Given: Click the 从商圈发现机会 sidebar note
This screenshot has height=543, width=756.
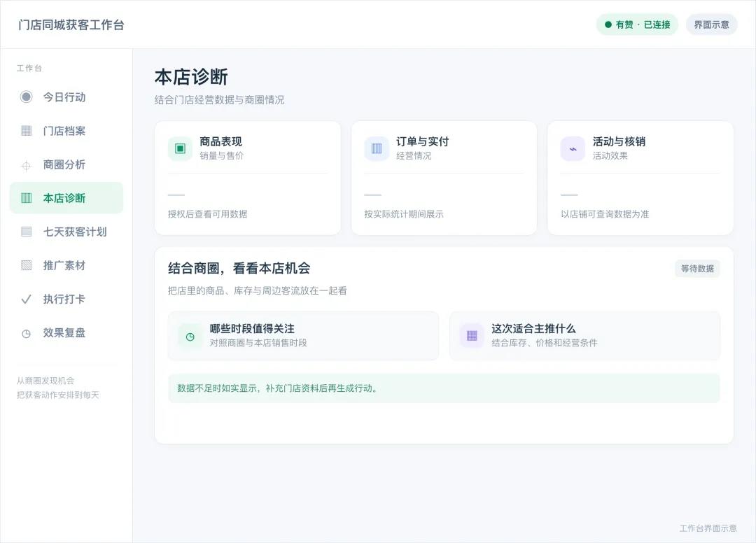Looking at the screenshot, I should tap(45, 381).
